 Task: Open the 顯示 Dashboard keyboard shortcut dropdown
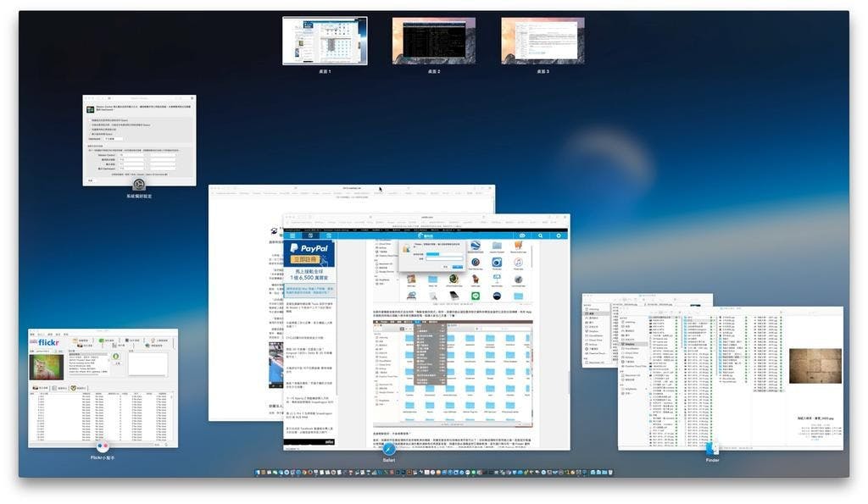tap(131, 169)
